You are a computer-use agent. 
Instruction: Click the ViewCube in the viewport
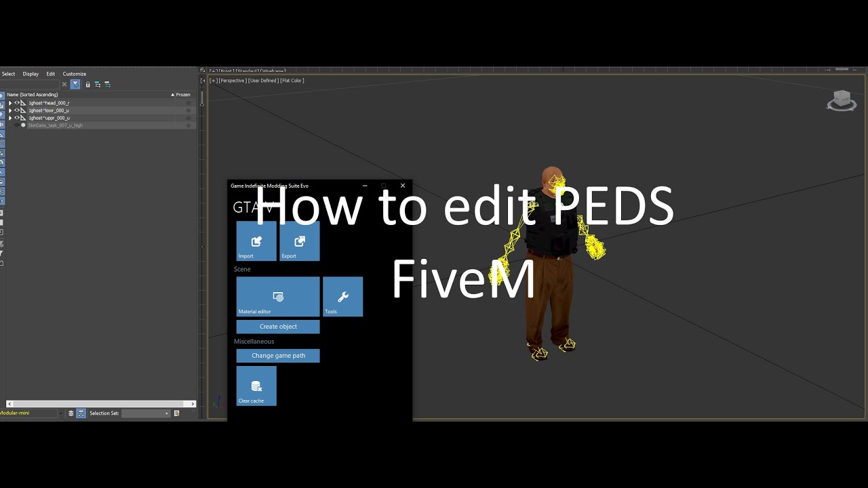(842, 100)
